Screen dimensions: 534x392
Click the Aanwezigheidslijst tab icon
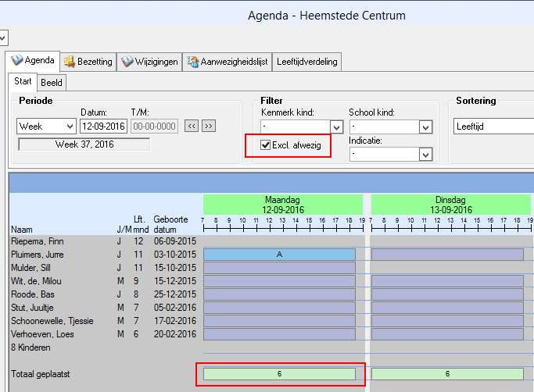coord(192,62)
